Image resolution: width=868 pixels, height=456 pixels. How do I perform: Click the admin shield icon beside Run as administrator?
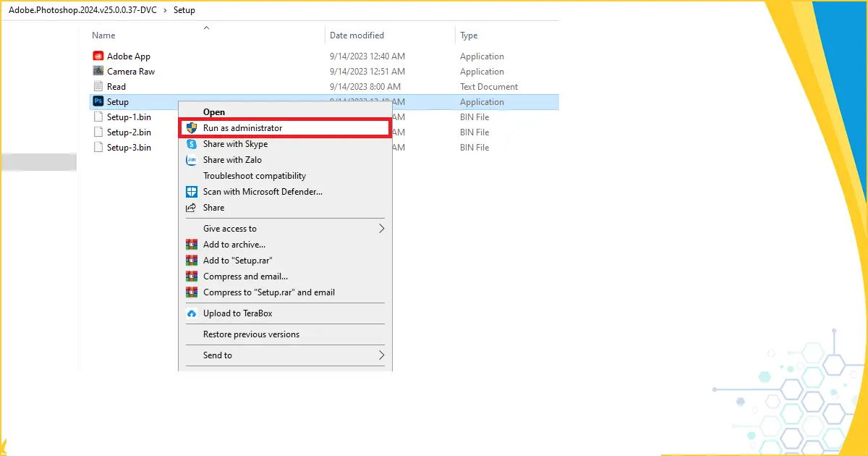pos(192,127)
